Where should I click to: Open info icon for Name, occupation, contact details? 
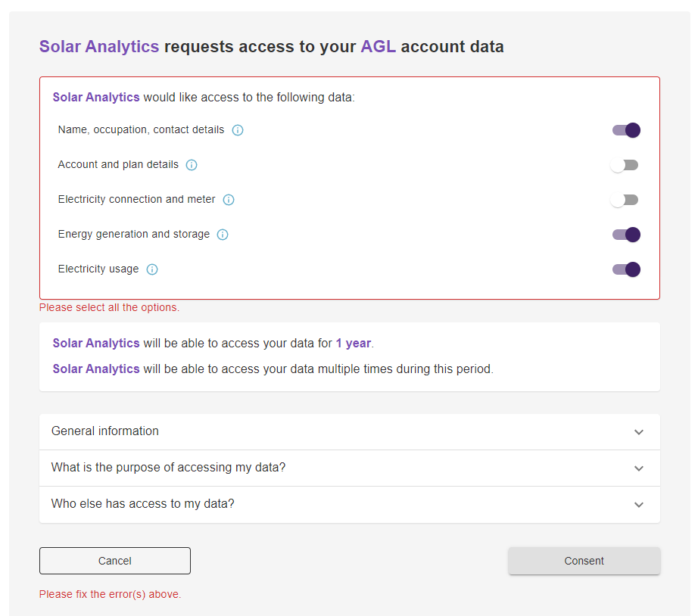[x=238, y=130]
